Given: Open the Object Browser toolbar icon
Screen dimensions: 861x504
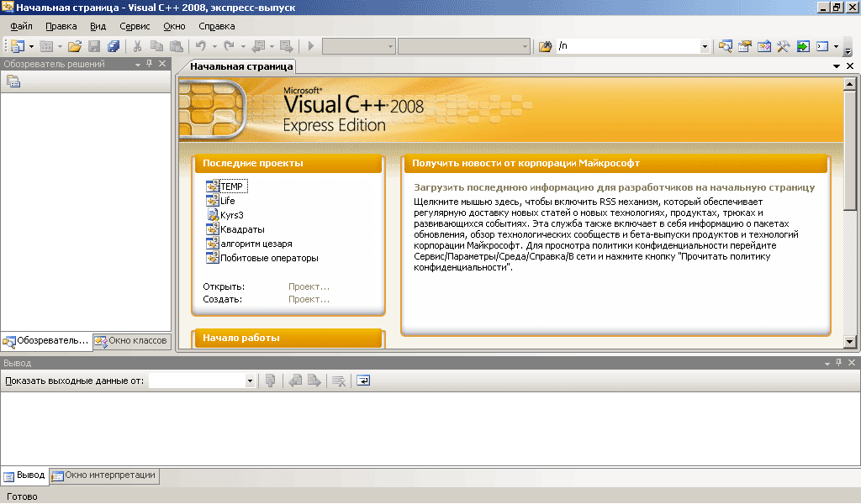Looking at the screenshot, I should click(x=763, y=46).
